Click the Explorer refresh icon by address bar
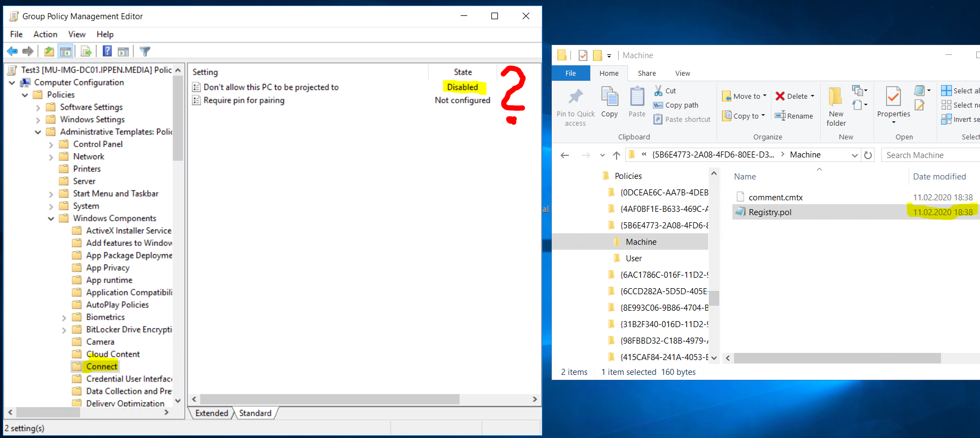The width and height of the screenshot is (980, 438). click(868, 155)
